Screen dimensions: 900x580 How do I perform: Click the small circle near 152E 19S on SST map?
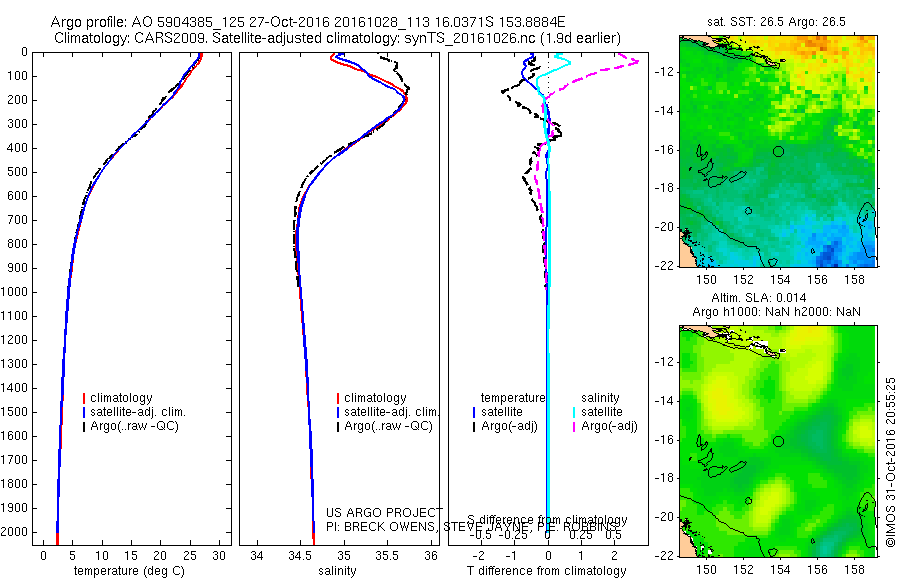tap(748, 211)
